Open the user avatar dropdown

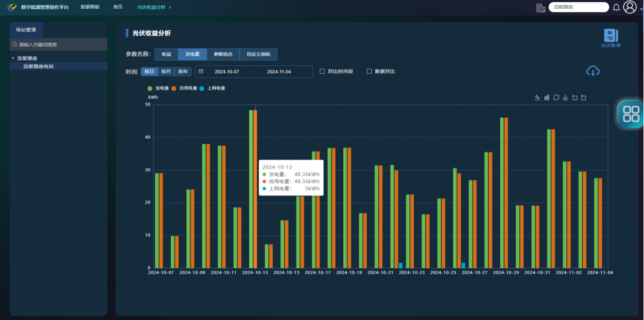point(630,7)
